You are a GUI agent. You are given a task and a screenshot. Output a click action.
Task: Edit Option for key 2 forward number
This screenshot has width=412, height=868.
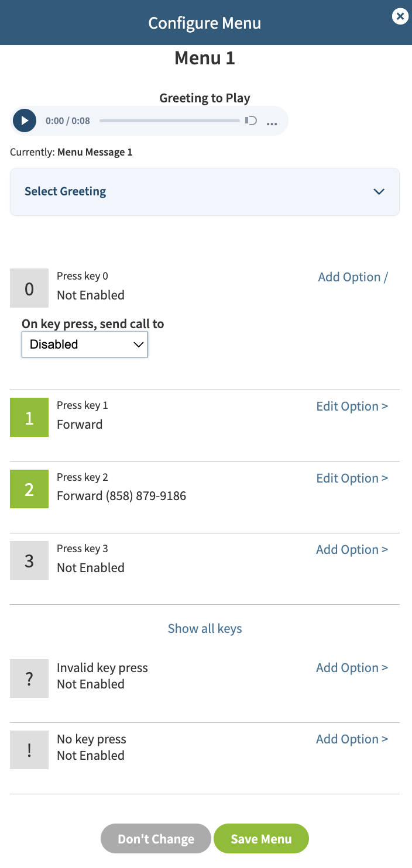pyautogui.click(x=352, y=478)
